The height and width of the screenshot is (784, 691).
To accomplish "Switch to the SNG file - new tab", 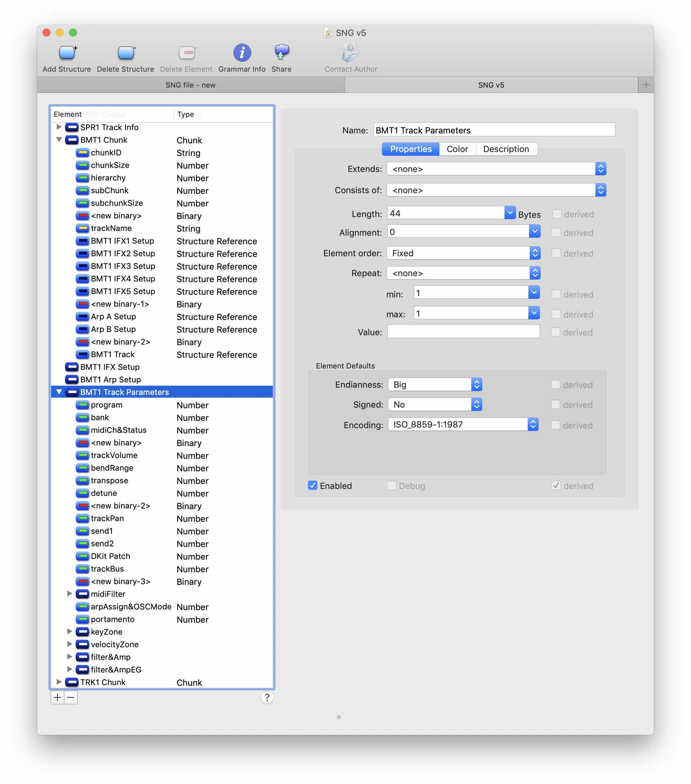I will tap(191, 85).
